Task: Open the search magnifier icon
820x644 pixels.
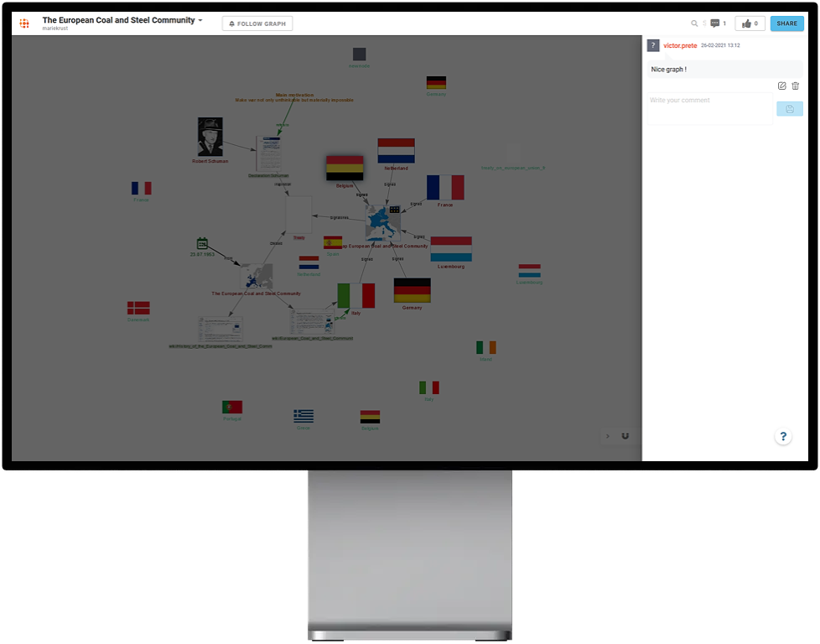Action: point(694,23)
